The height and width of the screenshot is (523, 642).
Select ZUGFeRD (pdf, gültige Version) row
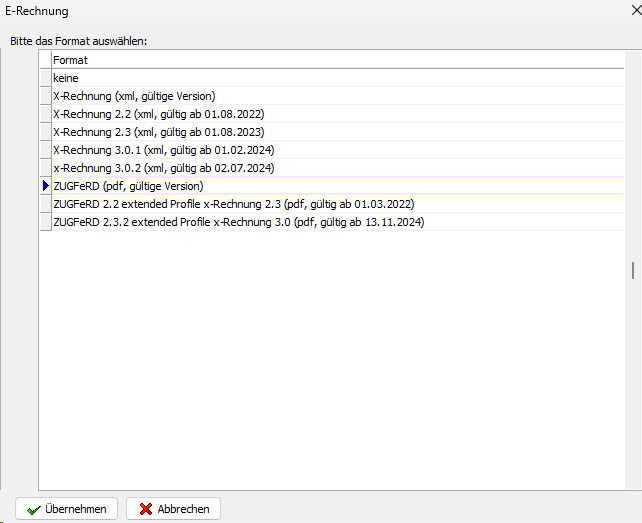click(x=128, y=186)
